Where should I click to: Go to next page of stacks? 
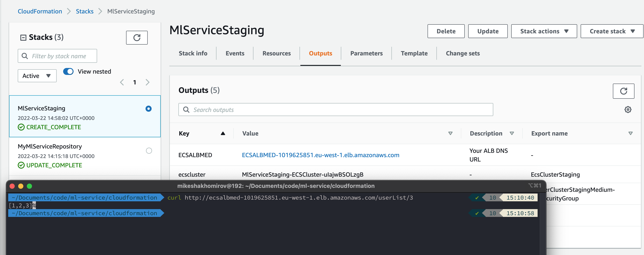[x=147, y=82]
